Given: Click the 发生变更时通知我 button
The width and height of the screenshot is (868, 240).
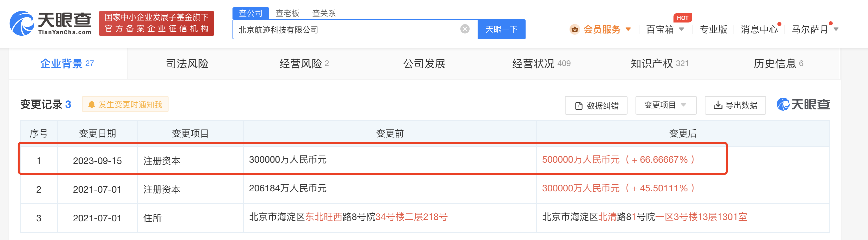Looking at the screenshot, I should click(x=125, y=105).
